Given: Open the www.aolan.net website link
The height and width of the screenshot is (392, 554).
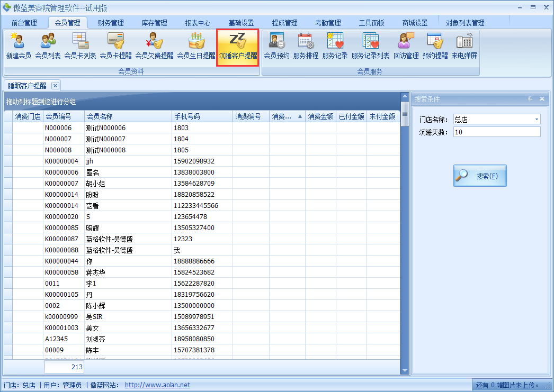Looking at the screenshot, I should point(157,385).
